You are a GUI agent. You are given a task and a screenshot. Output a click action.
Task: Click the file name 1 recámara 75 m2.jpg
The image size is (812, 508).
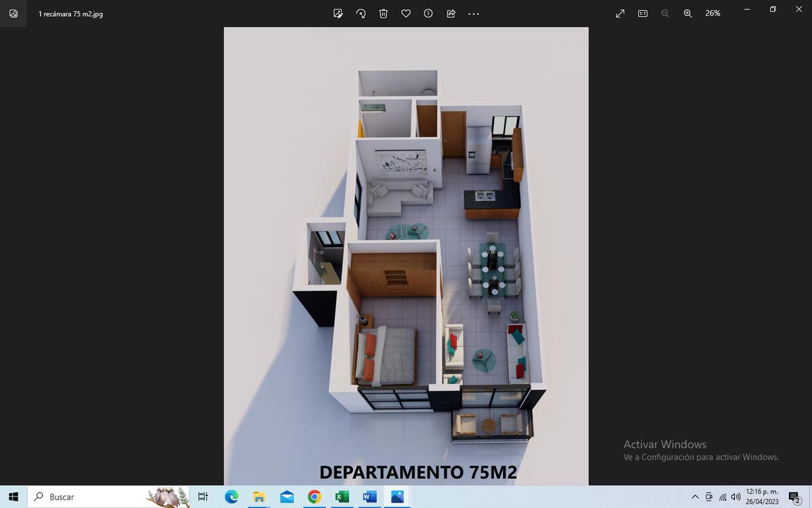click(70, 14)
